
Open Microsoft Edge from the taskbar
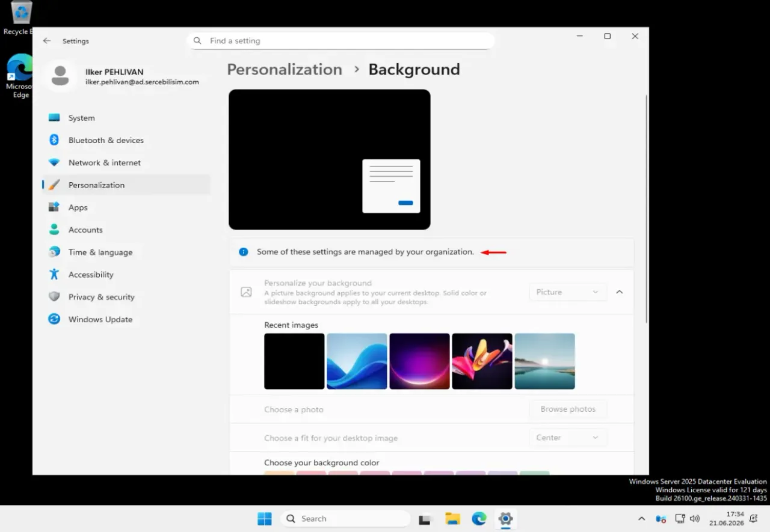pos(479,519)
